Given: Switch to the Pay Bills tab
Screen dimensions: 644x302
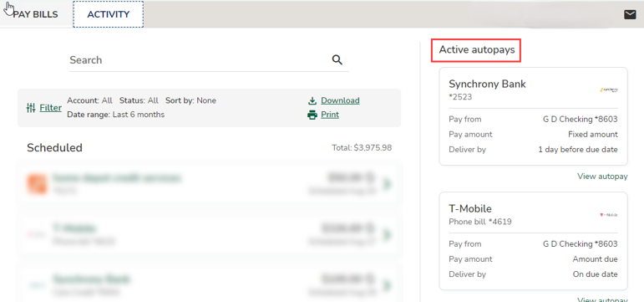Looking at the screenshot, I should [x=35, y=14].
